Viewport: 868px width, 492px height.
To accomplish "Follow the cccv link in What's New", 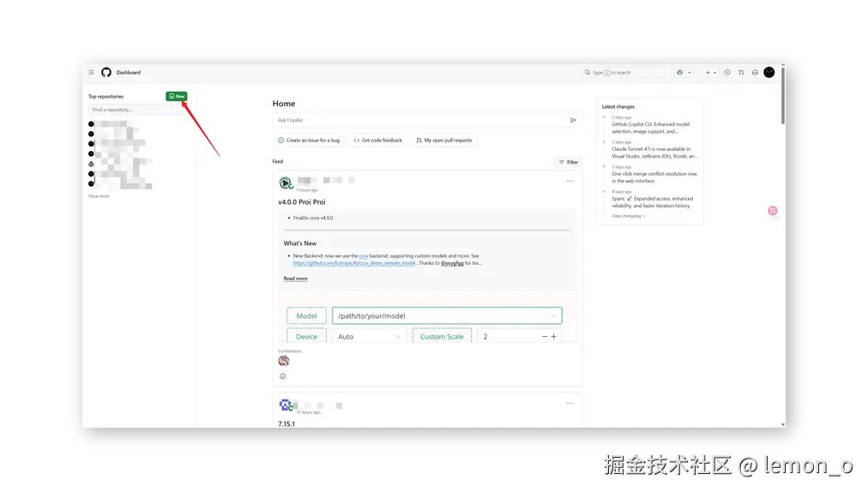I will 364,255.
